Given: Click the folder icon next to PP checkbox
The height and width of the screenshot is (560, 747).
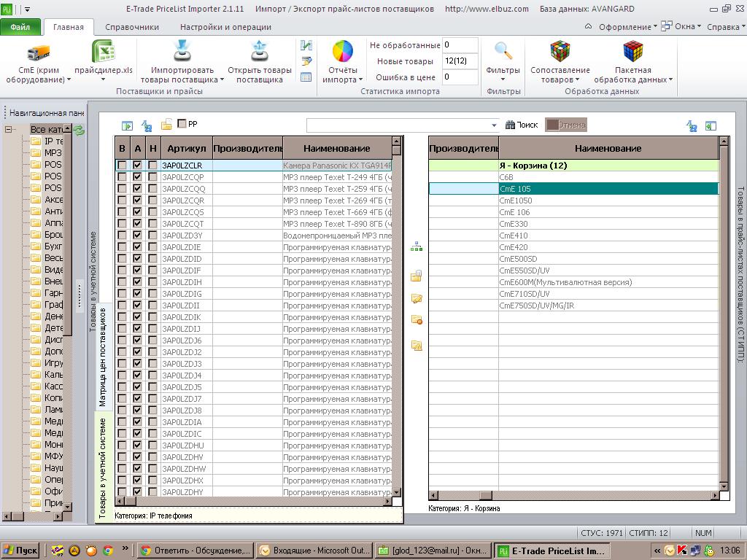Looking at the screenshot, I should [x=166, y=125].
